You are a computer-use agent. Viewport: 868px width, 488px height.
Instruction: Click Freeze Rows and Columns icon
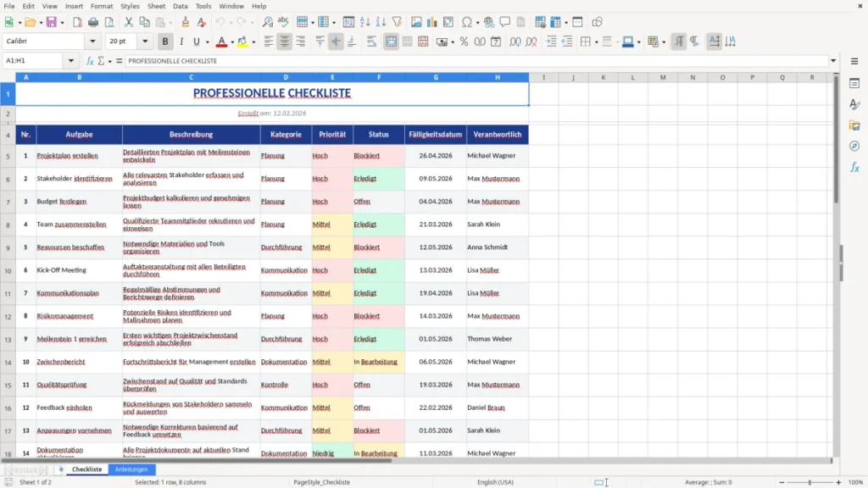point(556,22)
